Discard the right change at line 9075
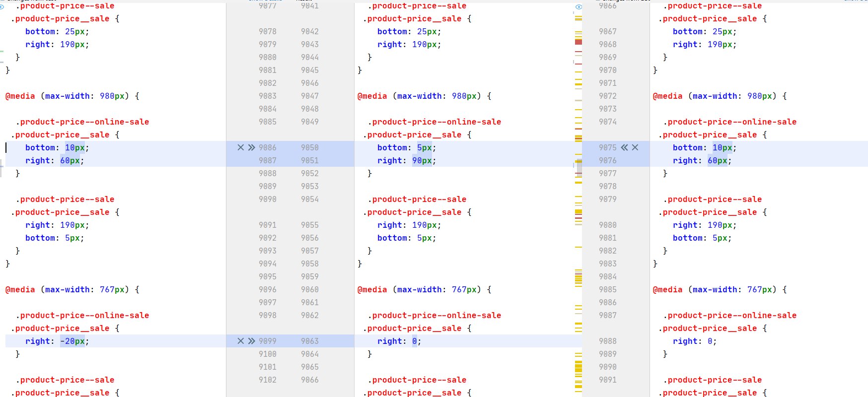Image resolution: width=868 pixels, height=397 pixels. click(x=635, y=147)
